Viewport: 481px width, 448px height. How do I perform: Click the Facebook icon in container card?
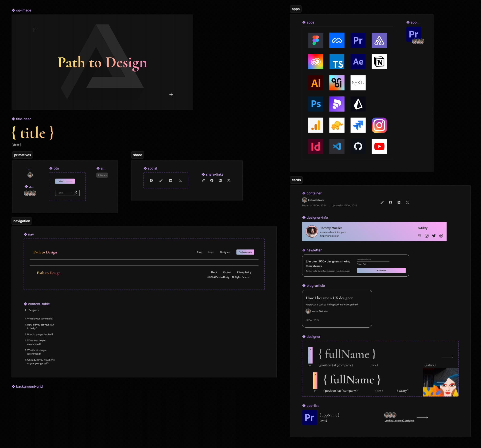390,202
